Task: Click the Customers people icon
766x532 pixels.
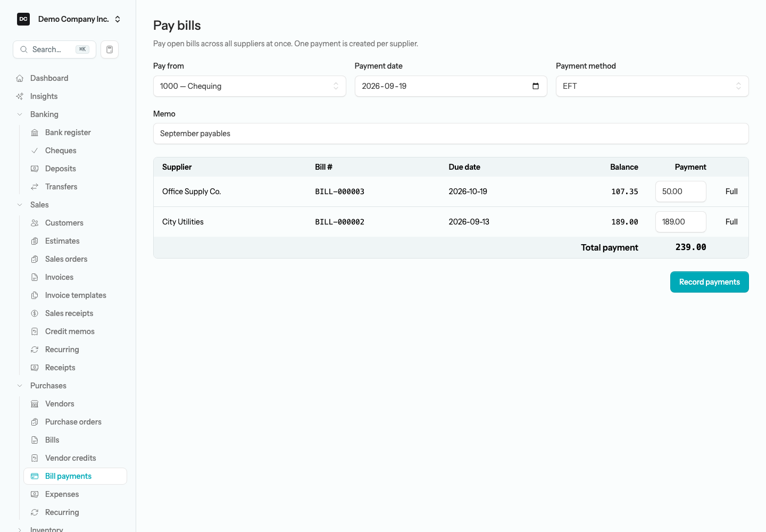Action: pyautogui.click(x=35, y=223)
